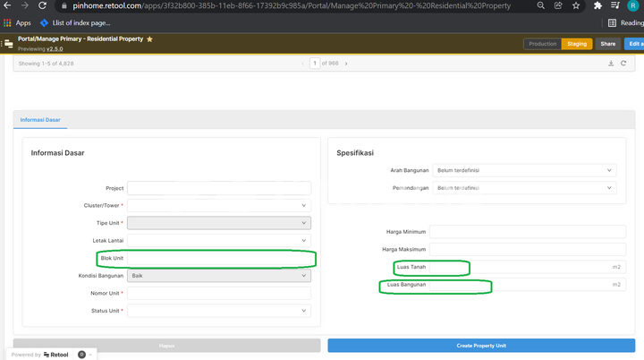
Task: Open the Arah Bangunan dropdown
Action: 524,170
